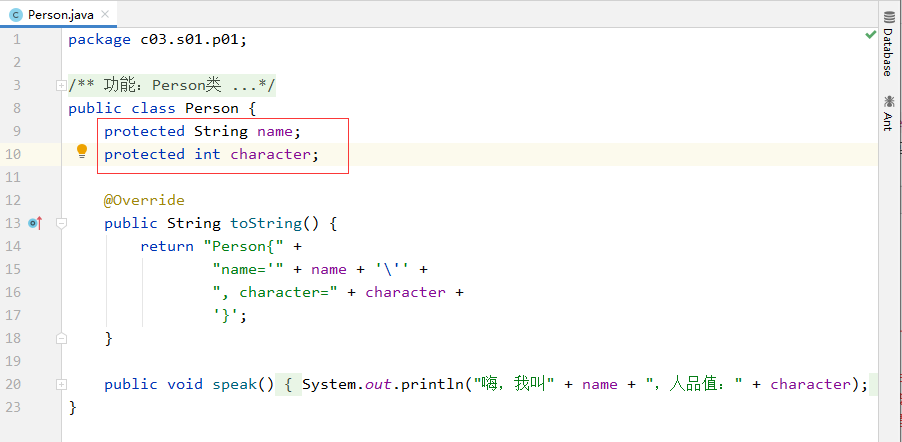Click class name 'Person' on line 8
Viewport: 902px width, 442px height.
212,108
